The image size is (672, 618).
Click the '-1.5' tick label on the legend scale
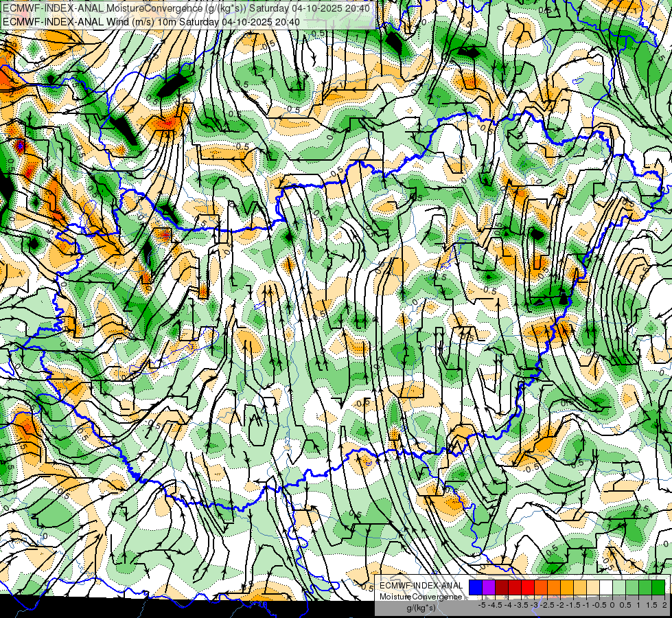pyautogui.click(x=573, y=605)
